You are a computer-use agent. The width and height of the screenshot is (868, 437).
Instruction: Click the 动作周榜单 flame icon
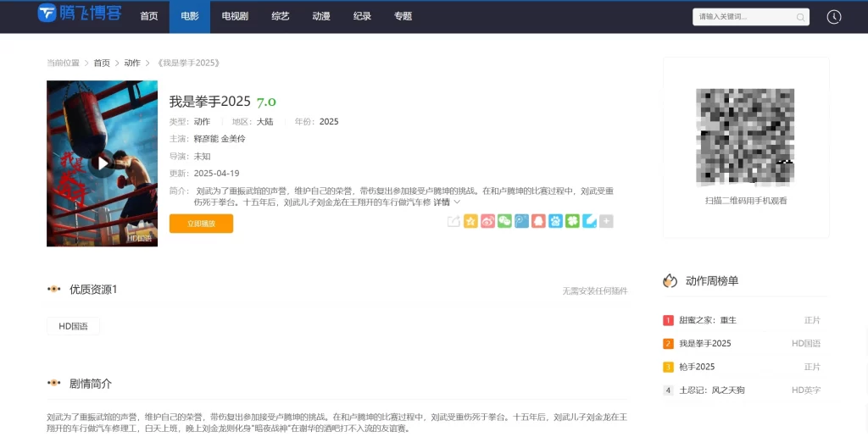point(670,280)
